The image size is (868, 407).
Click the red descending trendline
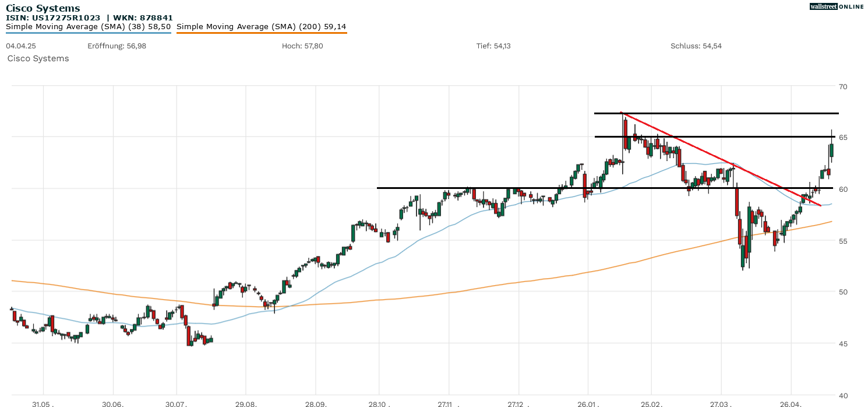[x=721, y=159]
